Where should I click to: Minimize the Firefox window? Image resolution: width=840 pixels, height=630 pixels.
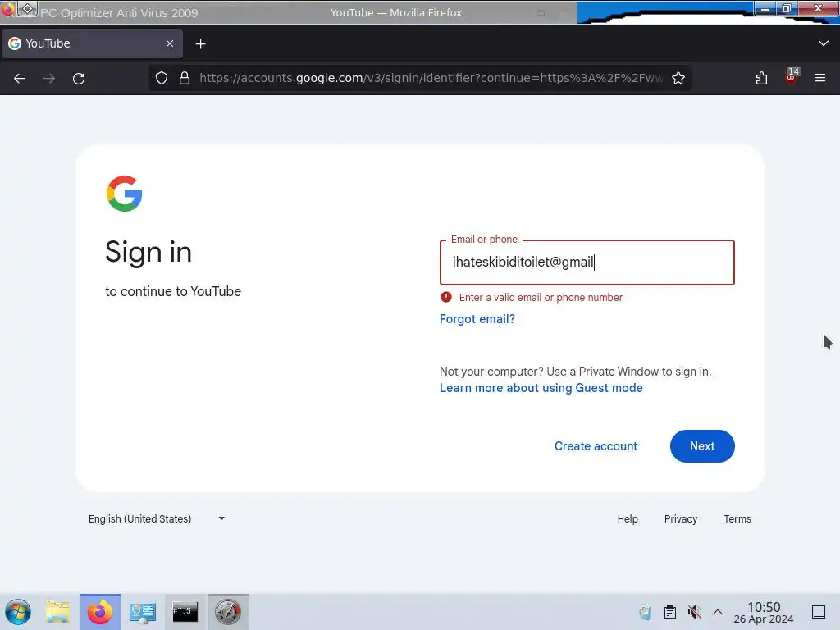click(x=765, y=8)
